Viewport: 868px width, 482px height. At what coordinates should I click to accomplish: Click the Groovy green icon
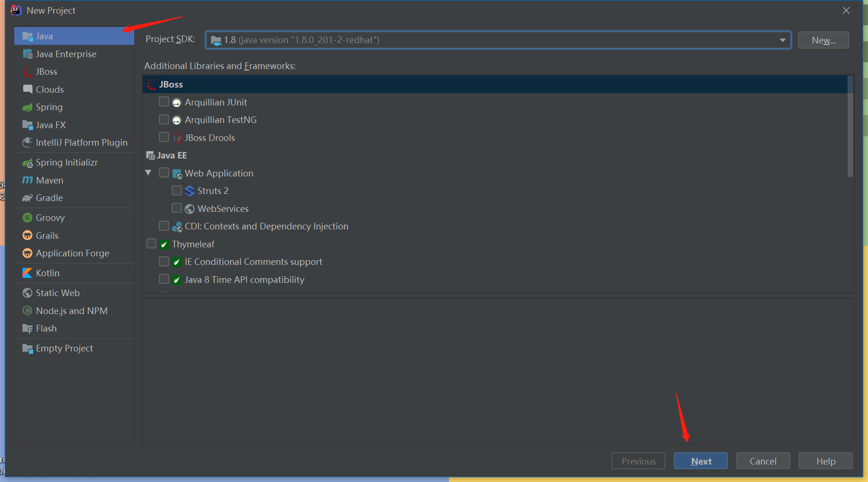[27, 218]
